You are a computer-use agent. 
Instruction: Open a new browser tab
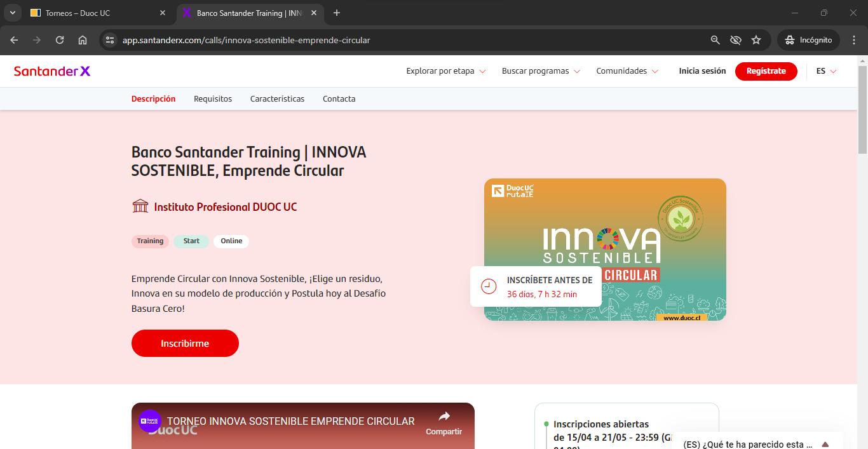point(337,13)
